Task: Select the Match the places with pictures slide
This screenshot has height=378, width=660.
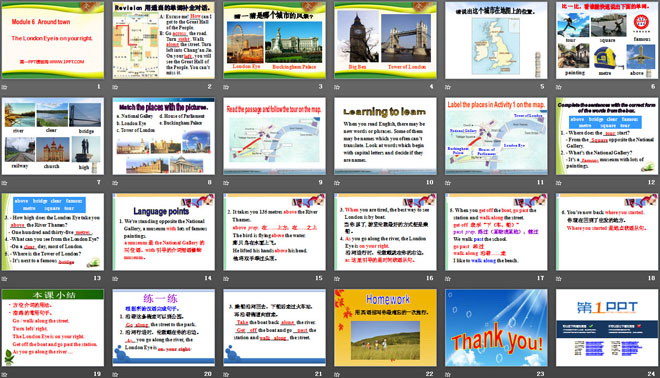Action: [164, 136]
